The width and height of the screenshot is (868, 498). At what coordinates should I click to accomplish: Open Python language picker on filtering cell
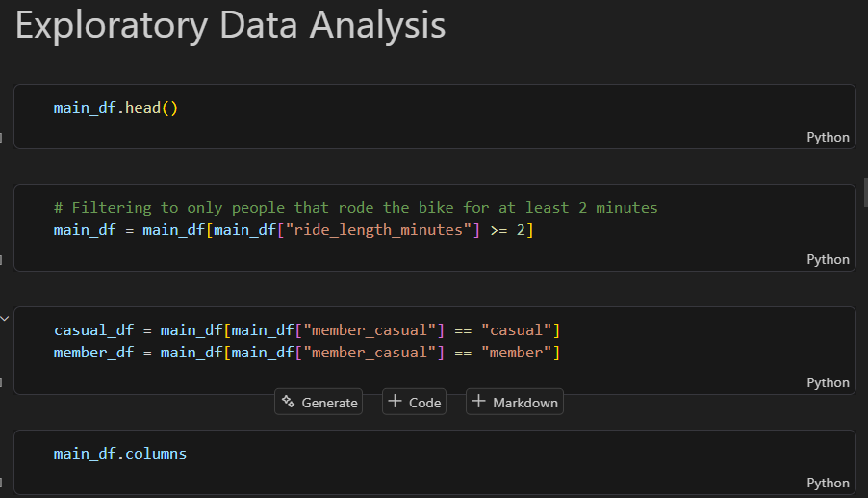point(828,260)
